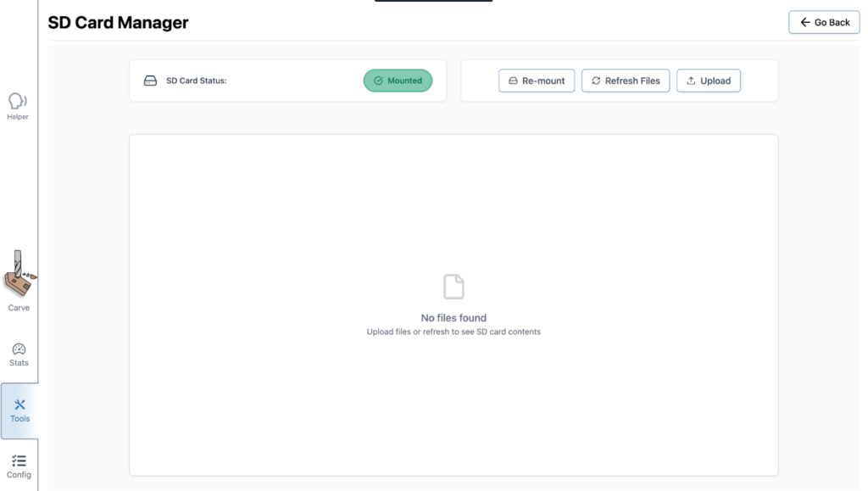Screen dimensions: 868x491
Task: Click the upload arrow icon
Action: tap(691, 81)
